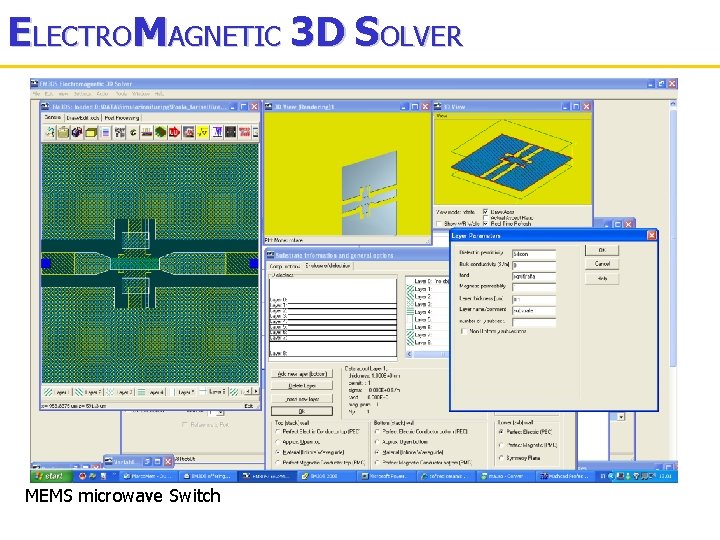Click OK in the Layer Parameters dialog

(602, 250)
